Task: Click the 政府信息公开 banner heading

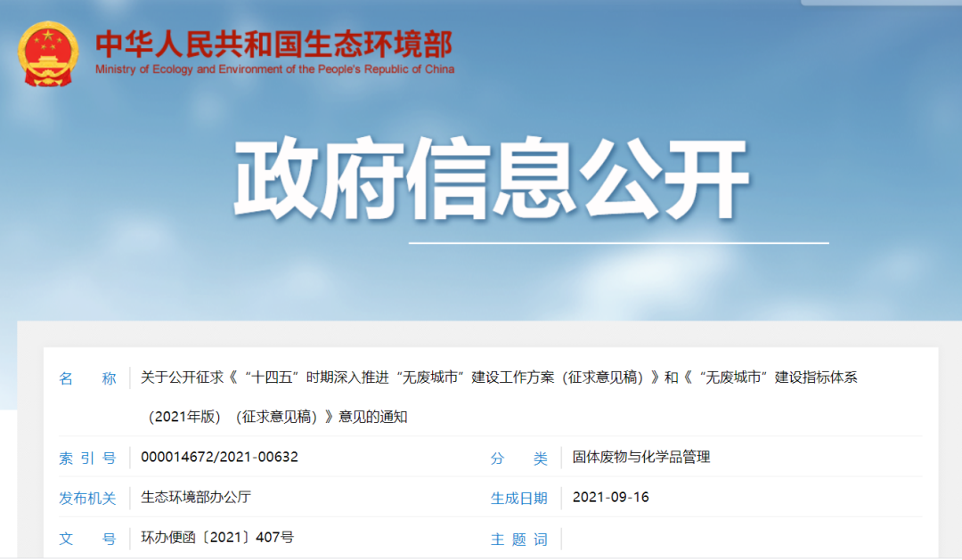Action: [x=491, y=178]
